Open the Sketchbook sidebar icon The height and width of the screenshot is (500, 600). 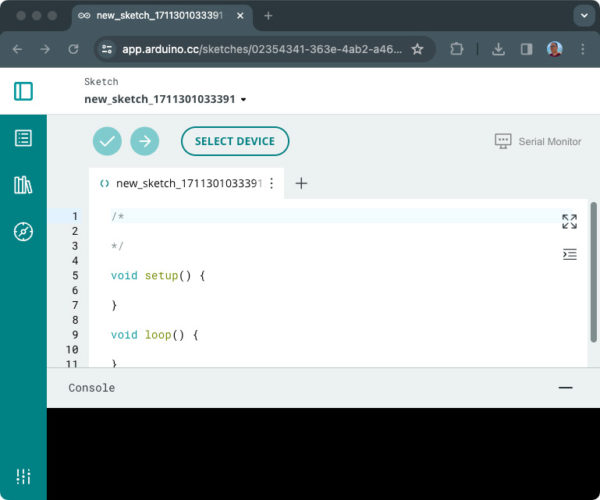click(23, 138)
